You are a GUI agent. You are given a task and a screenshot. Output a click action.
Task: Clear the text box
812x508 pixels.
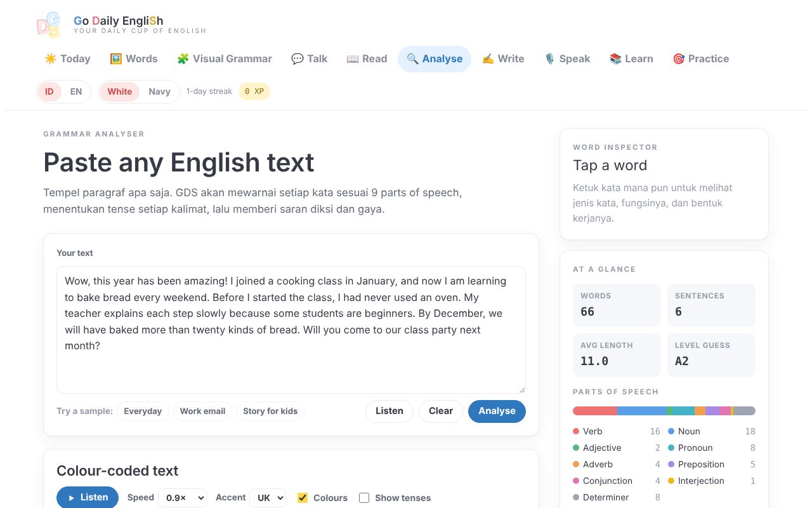441,411
